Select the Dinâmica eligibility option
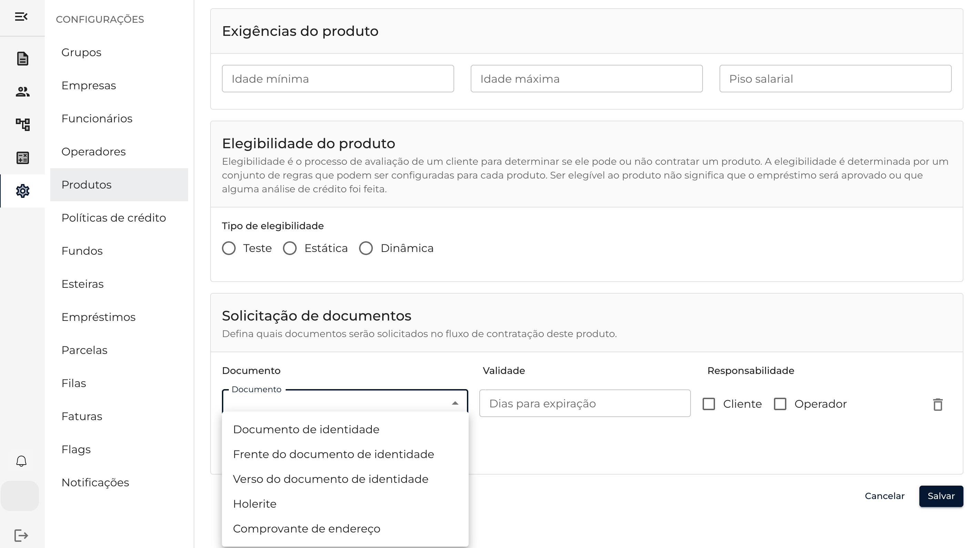 [366, 248]
